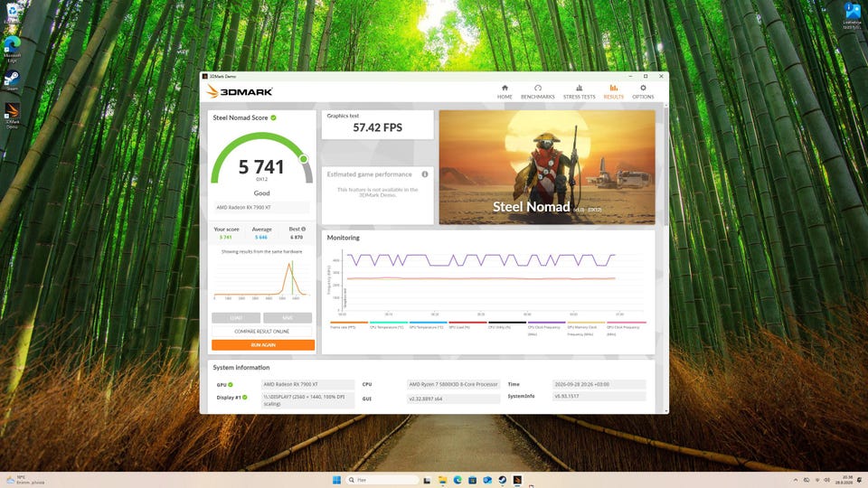
Task: Click the taskbar search box
Action: coord(382,480)
